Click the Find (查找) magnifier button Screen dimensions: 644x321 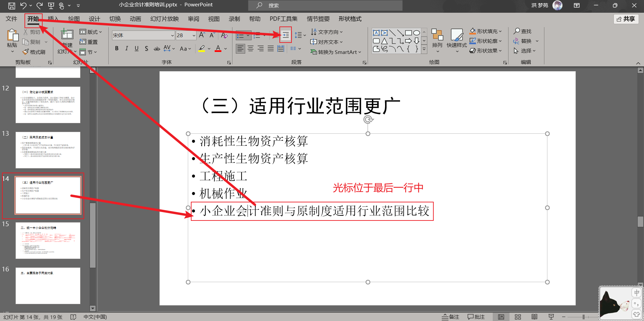point(523,31)
